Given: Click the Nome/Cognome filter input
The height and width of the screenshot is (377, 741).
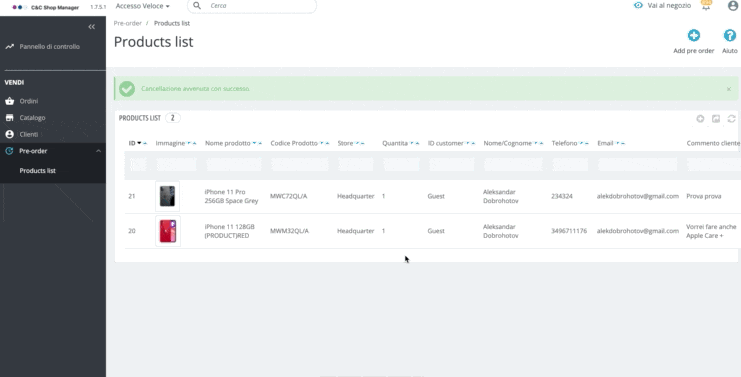Looking at the screenshot, I should tap(513, 164).
